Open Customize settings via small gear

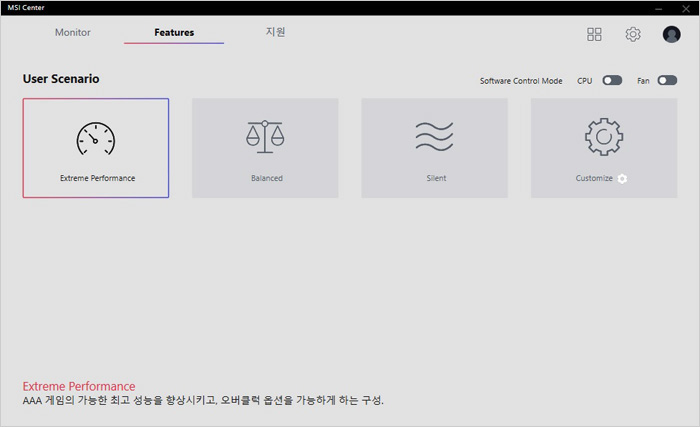(x=622, y=179)
